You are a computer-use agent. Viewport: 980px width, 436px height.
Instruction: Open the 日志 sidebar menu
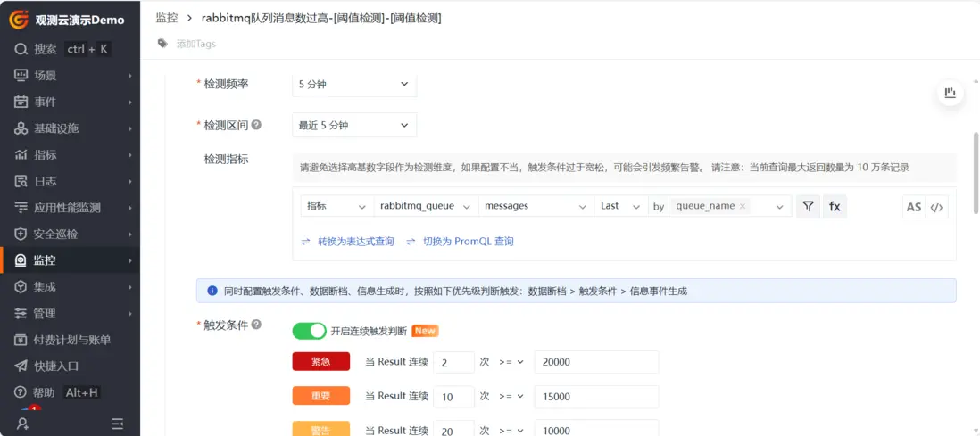[x=70, y=181]
